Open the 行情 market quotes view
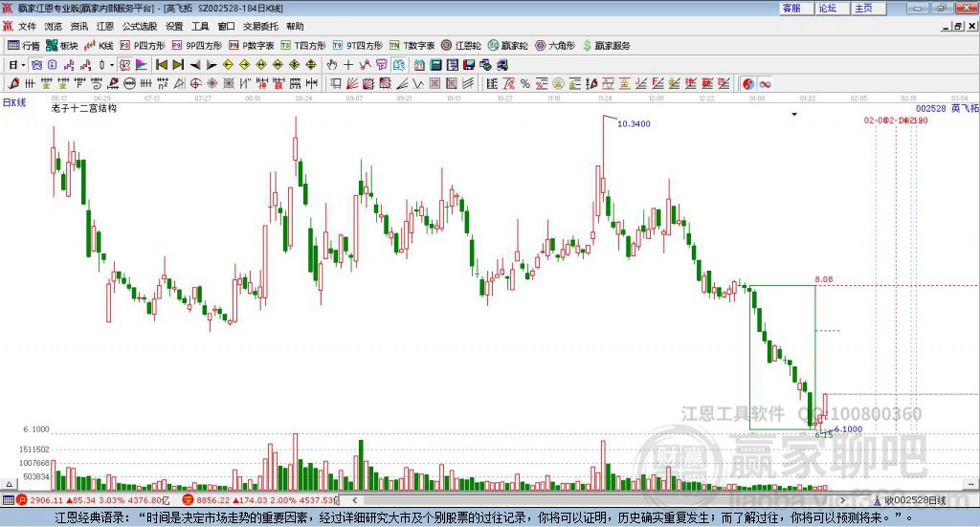Viewport: 980px width, 527px height. coord(25,45)
